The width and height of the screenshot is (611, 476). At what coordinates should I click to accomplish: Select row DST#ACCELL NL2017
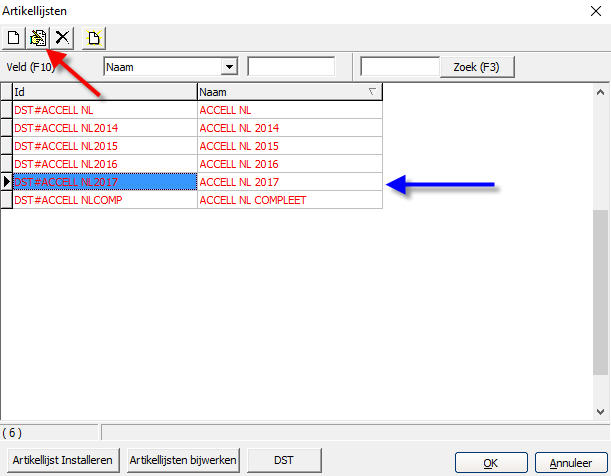105,182
